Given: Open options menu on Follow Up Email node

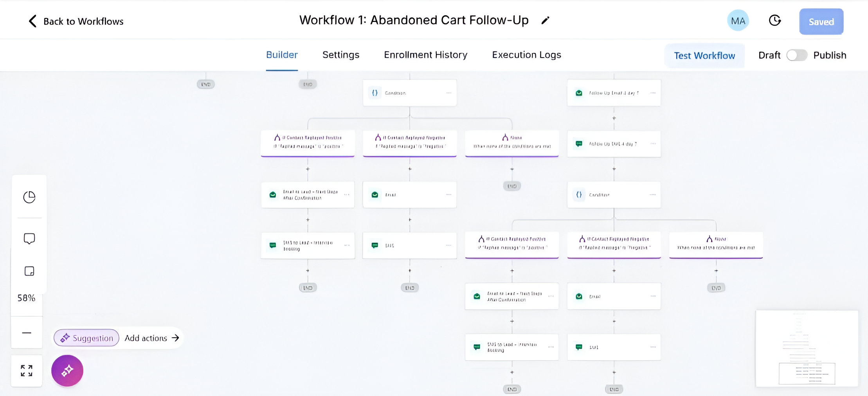Looking at the screenshot, I should pyautogui.click(x=653, y=93).
